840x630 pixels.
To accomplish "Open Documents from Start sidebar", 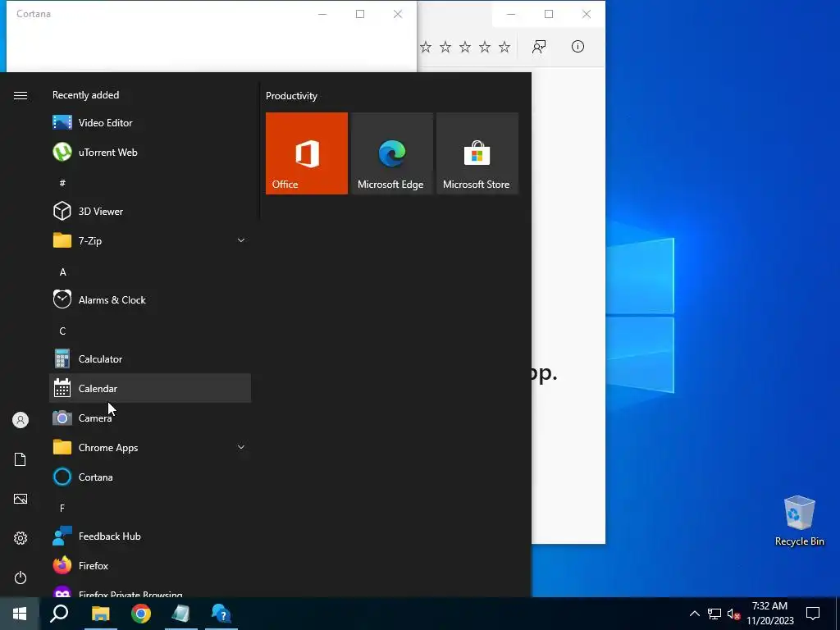I will coord(21,459).
